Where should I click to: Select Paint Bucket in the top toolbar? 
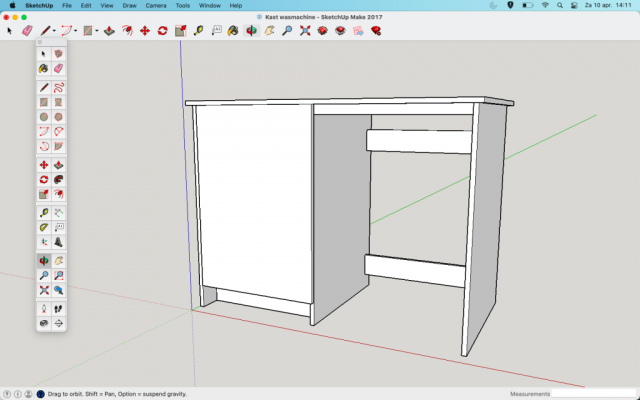(233, 31)
